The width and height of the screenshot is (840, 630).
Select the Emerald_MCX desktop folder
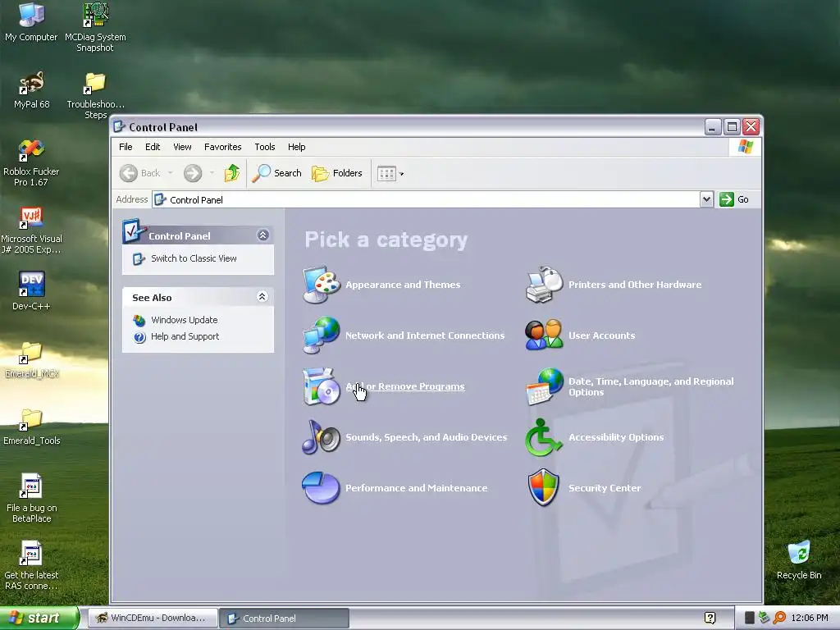pyautogui.click(x=31, y=359)
